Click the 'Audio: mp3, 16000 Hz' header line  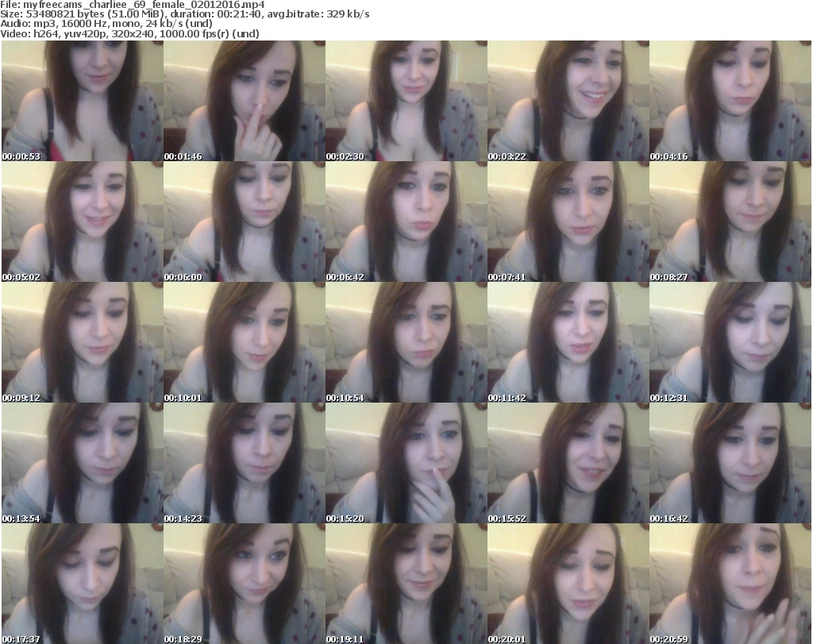click(x=106, y=24)
